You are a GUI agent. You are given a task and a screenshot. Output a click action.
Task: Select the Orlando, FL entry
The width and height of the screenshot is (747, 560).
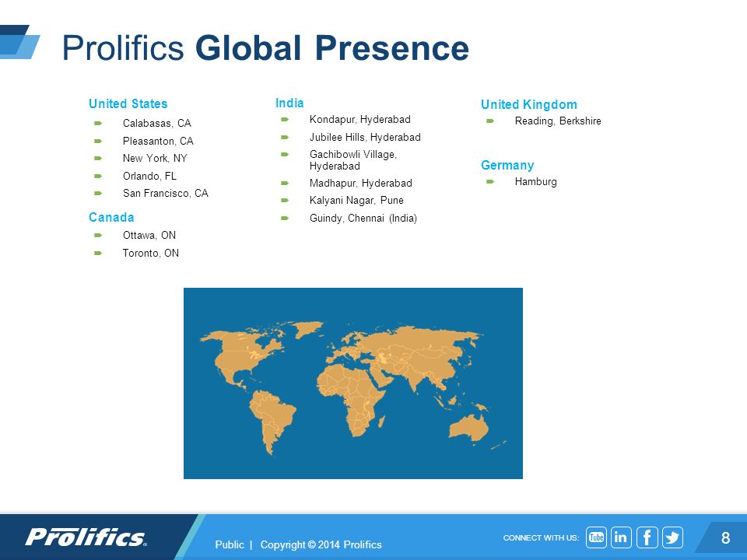(x=149, y=177)
